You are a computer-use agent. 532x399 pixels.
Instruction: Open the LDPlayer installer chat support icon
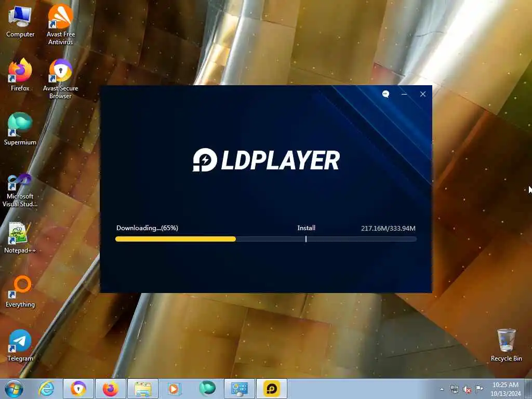[385, 94]
